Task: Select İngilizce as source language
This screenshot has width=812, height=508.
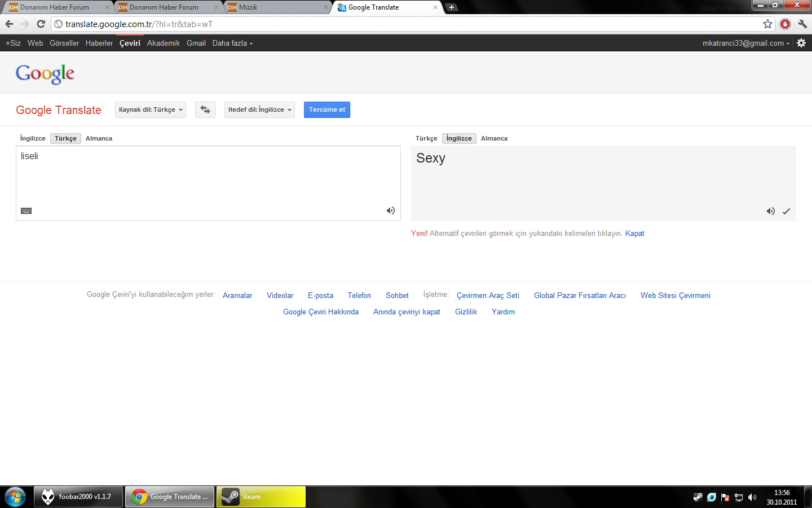Action: coord(33,138)
